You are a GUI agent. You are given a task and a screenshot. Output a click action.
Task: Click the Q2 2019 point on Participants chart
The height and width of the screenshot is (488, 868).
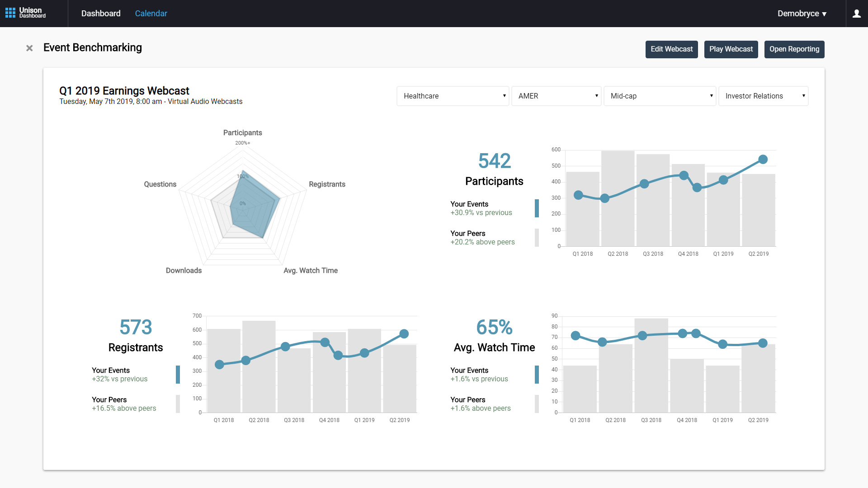click(x=763, y=160)
